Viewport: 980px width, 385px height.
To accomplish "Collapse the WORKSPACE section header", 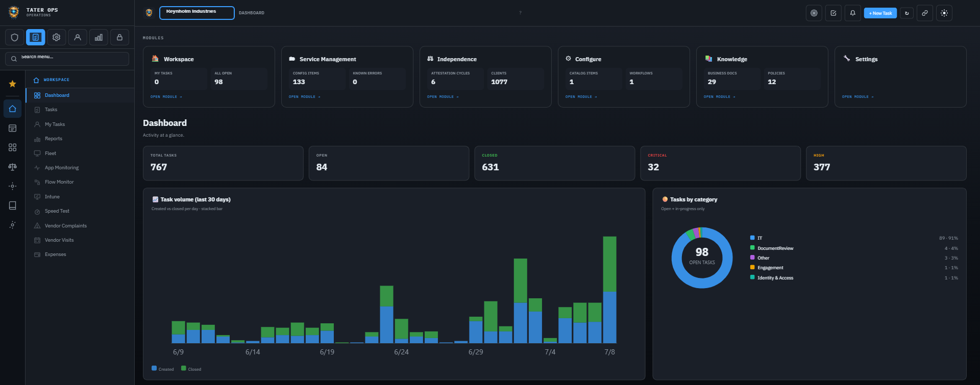I will pos(80,80).
